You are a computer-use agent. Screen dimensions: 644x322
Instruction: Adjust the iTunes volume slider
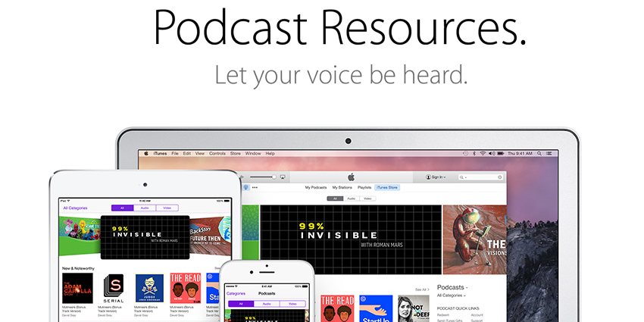[x=263, y=177]
